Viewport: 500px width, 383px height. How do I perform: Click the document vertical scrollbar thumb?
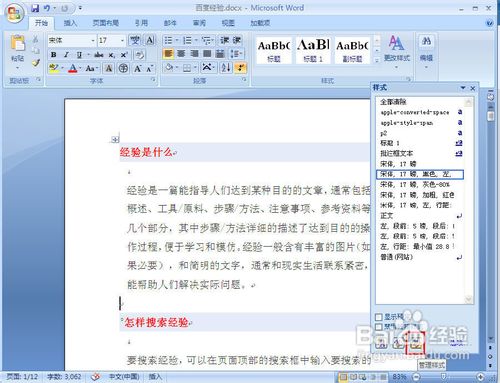[x=490, y=116]
